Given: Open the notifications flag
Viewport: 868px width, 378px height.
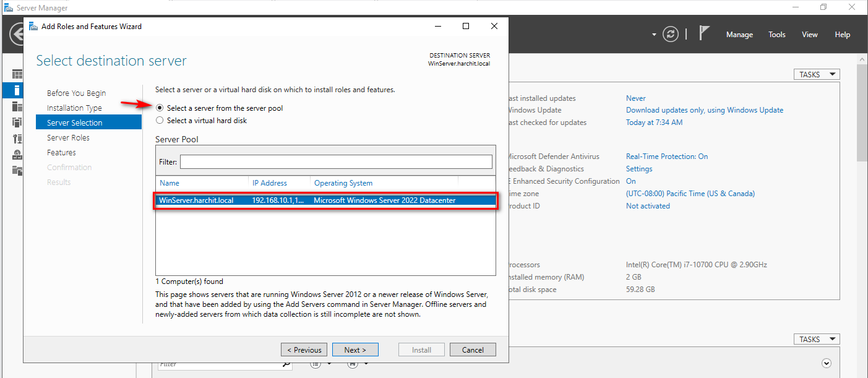Looking at the screenshot, I should click(x=704, y=33).
